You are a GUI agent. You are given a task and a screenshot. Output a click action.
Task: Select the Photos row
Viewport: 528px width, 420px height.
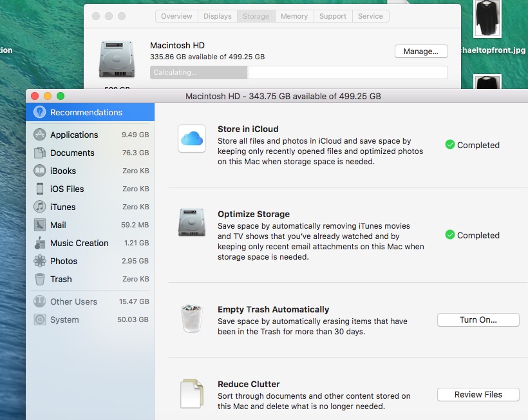[90, 261]
